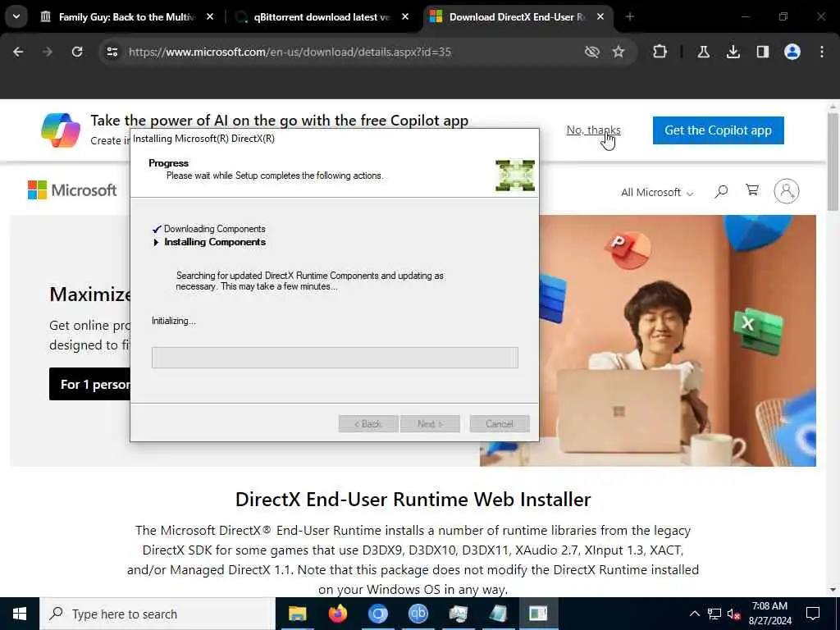This screenshot has height=630, width=840.
Task: Open qBittorrent from the taskbar
Action: coord(418,614)
